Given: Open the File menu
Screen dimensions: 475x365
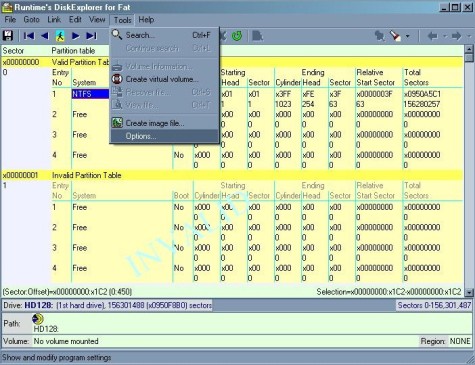Looking at the screenshot, I should coord(10,20).
